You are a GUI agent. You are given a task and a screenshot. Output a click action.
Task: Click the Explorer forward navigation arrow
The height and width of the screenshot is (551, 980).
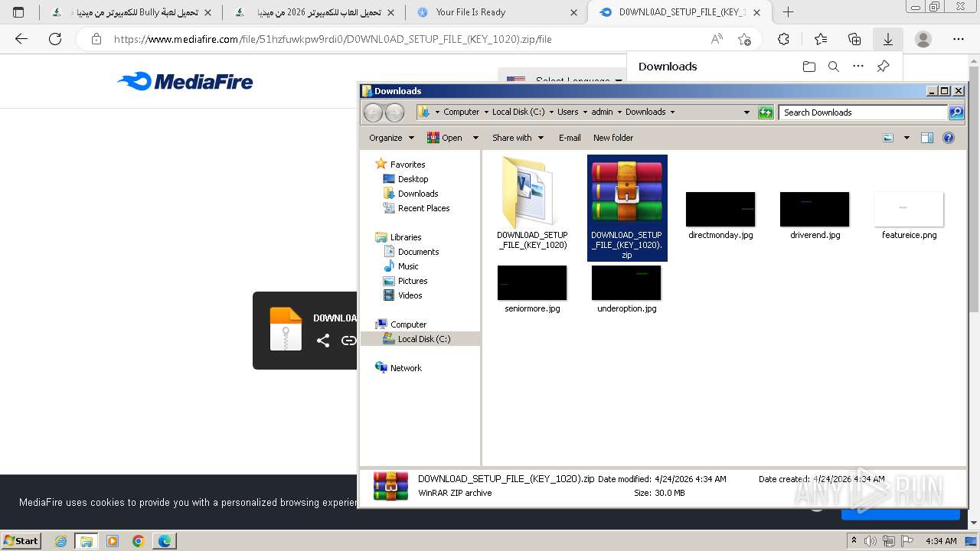(x=394, y=112)
